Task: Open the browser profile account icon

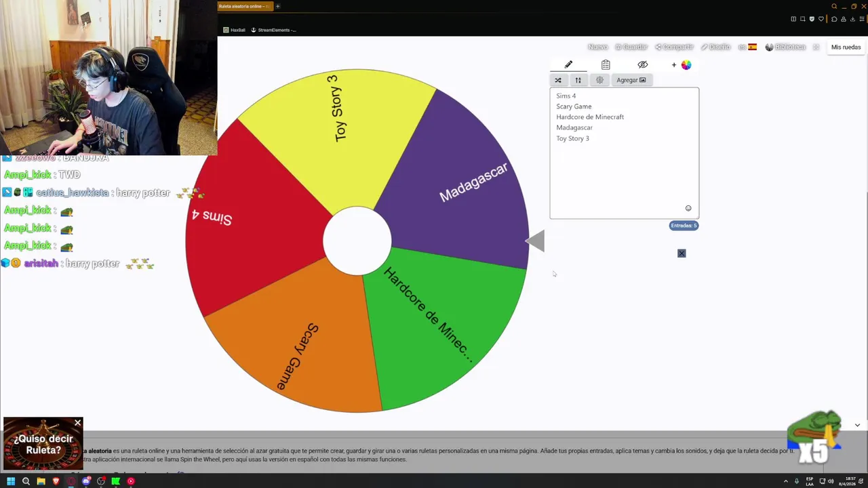Action: click(x=844, y=19)
